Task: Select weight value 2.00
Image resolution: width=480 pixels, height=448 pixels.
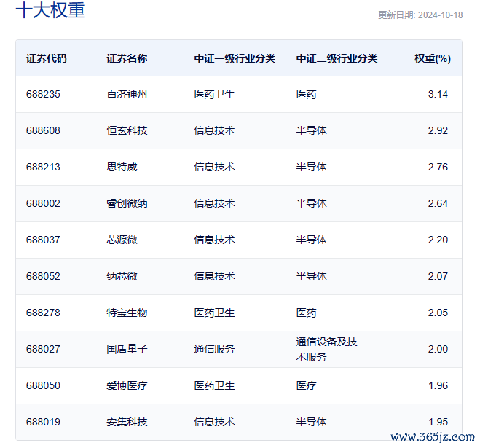Action: (438, 349)
